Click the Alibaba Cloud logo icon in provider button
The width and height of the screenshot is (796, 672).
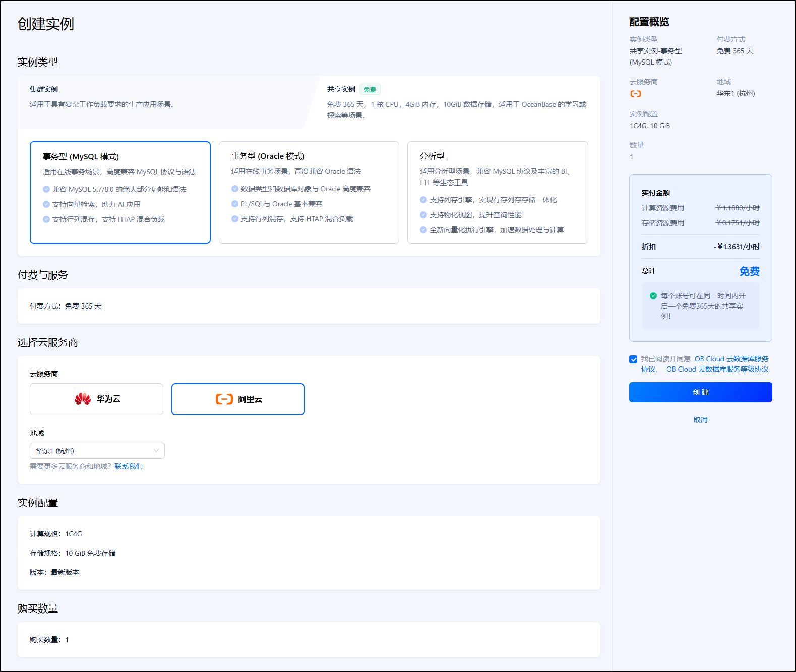point(224,399)
